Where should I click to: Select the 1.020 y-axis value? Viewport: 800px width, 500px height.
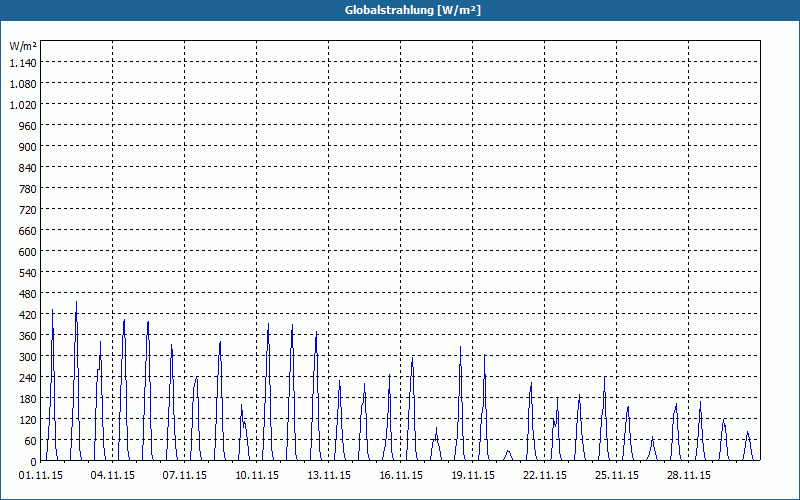pos(23,105)
